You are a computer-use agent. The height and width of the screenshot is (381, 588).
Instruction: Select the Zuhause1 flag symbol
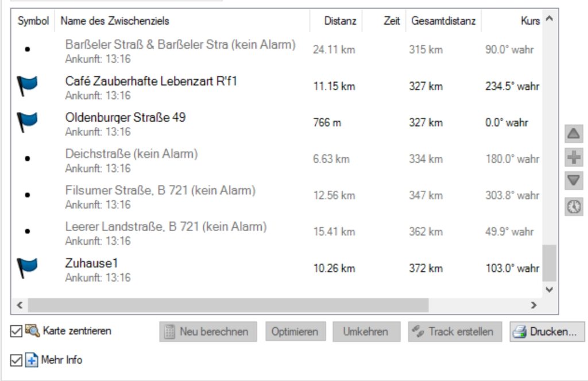coord(27,268)
